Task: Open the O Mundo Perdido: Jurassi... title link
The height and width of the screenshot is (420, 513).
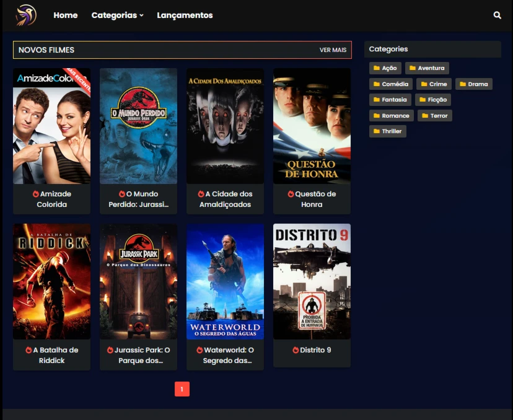Action: [x=139, y=199]
